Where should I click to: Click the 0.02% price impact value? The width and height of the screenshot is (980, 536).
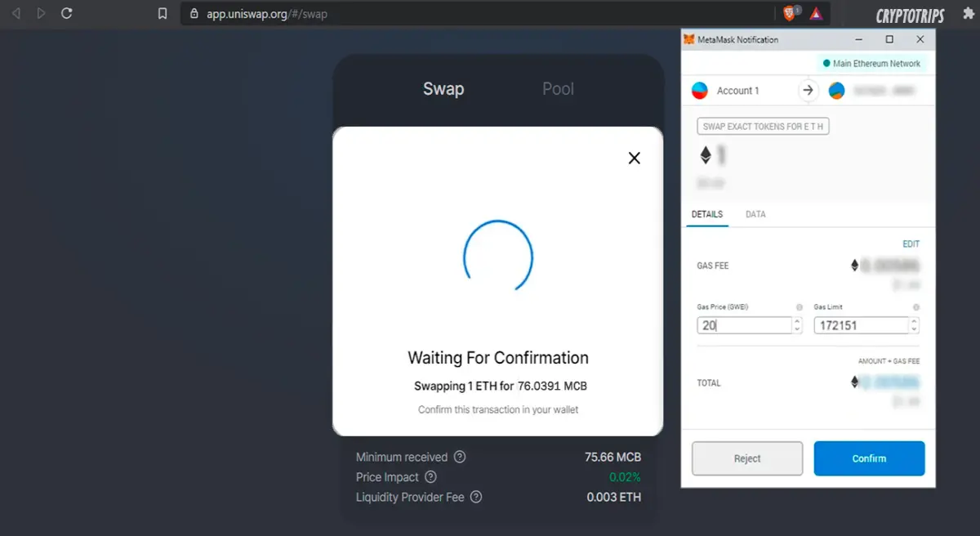tap(625, 477)
